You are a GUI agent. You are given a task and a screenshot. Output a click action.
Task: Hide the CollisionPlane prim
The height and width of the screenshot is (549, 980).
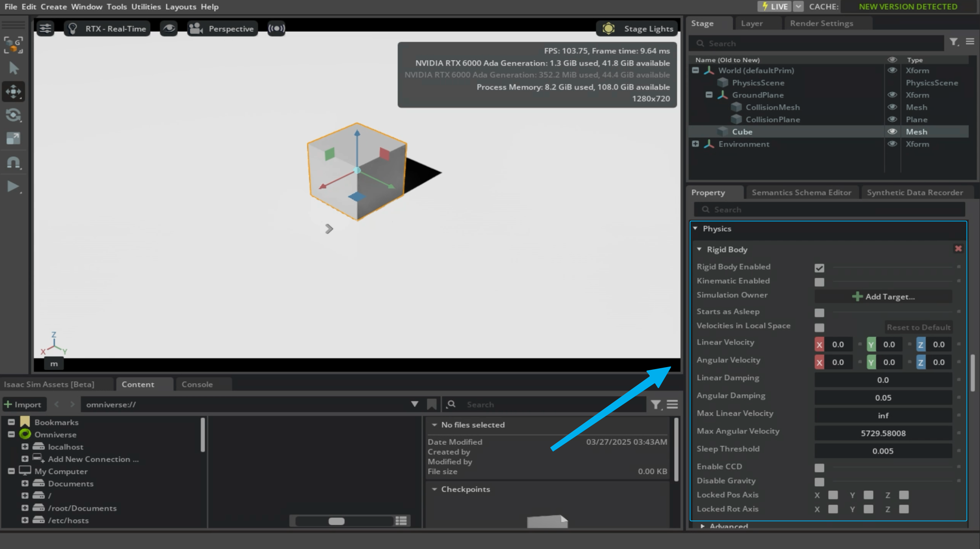[x=892, y=119]
